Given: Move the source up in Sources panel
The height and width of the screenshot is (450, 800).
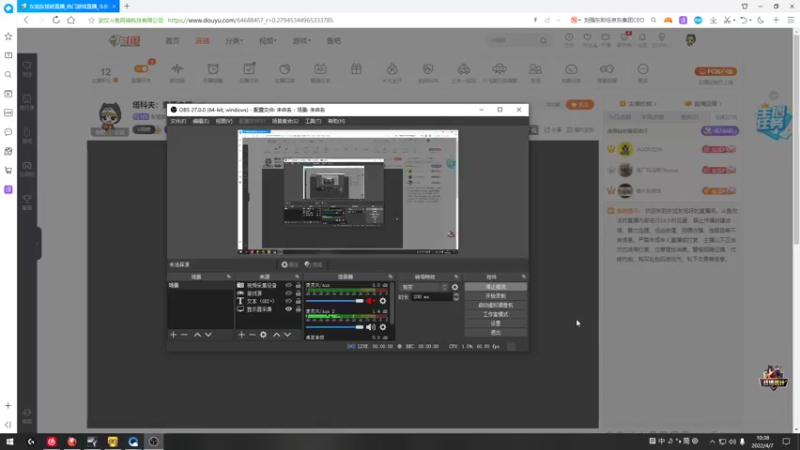Looking at the screenshot, I should (x=276, y=335).
